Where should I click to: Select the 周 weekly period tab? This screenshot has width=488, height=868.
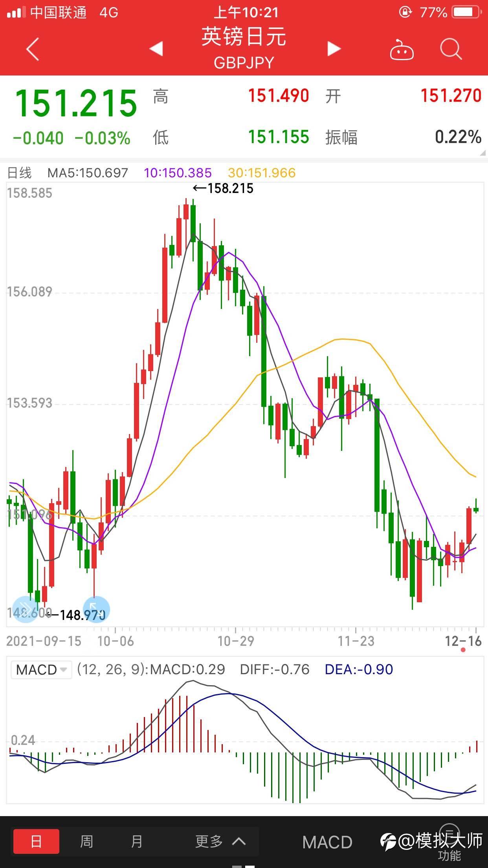(86, 841)
